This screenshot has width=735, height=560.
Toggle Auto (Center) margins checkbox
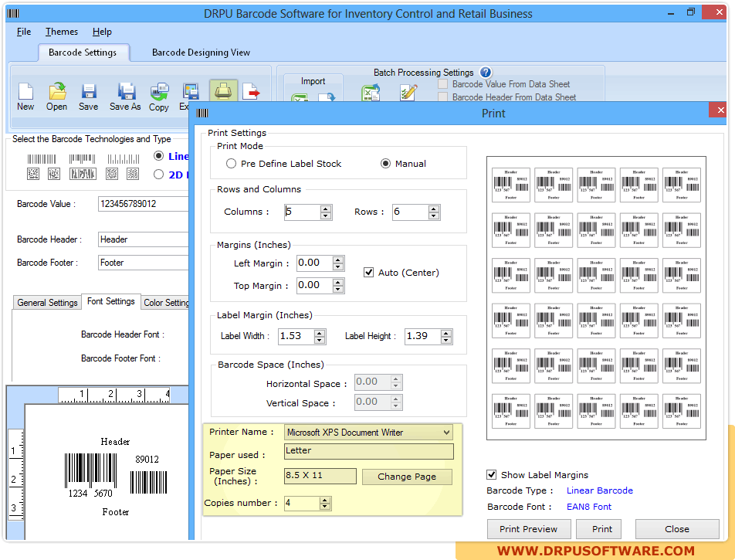pos(368,273)
